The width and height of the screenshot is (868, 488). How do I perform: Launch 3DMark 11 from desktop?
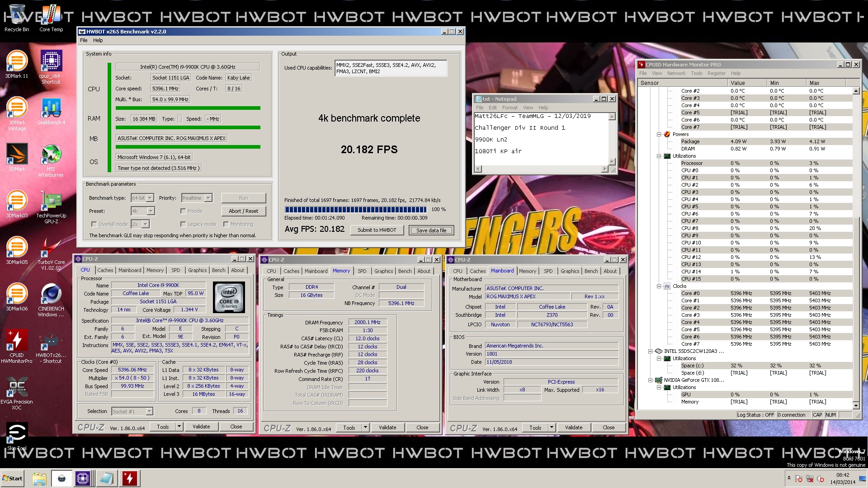[x=17, y=64]
